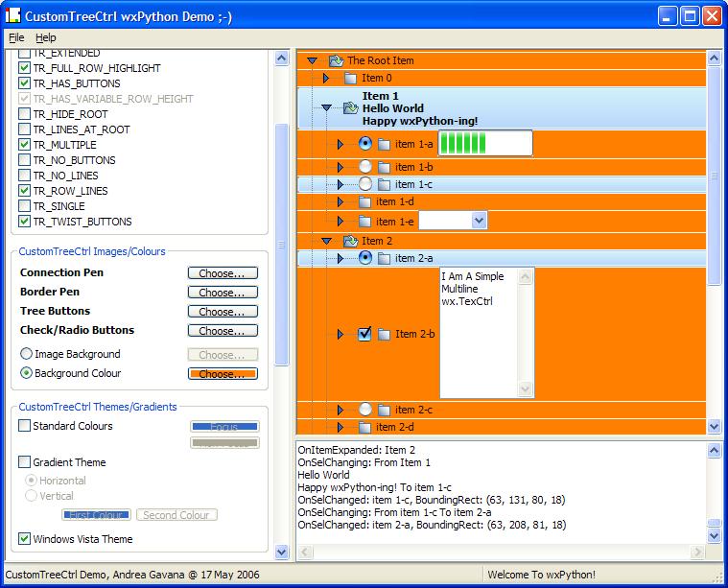Click the folder icon next to Item 0
The width and height of the screenshot is (728, 588).
click(350, 78)
